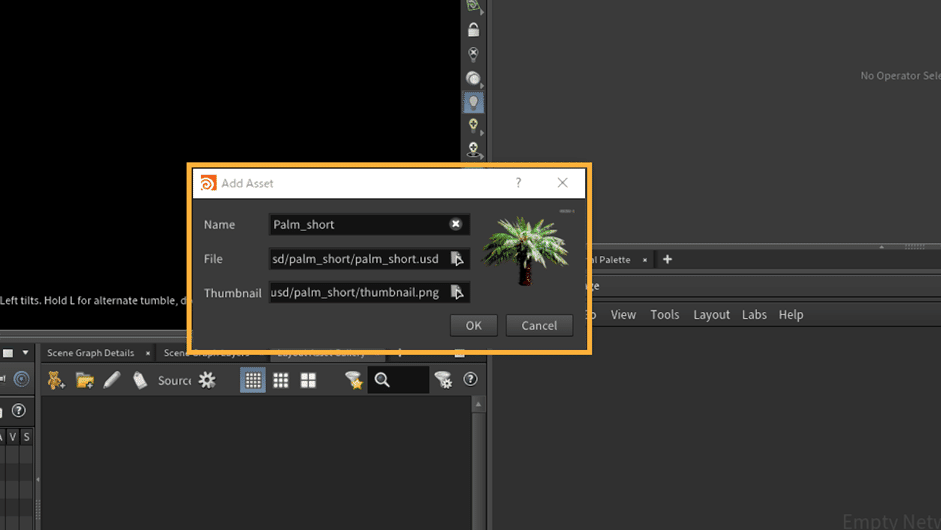Open gallery help question mark icon
Image resolution: width=941 pixels, height=530 pixels.
(470, 379)
